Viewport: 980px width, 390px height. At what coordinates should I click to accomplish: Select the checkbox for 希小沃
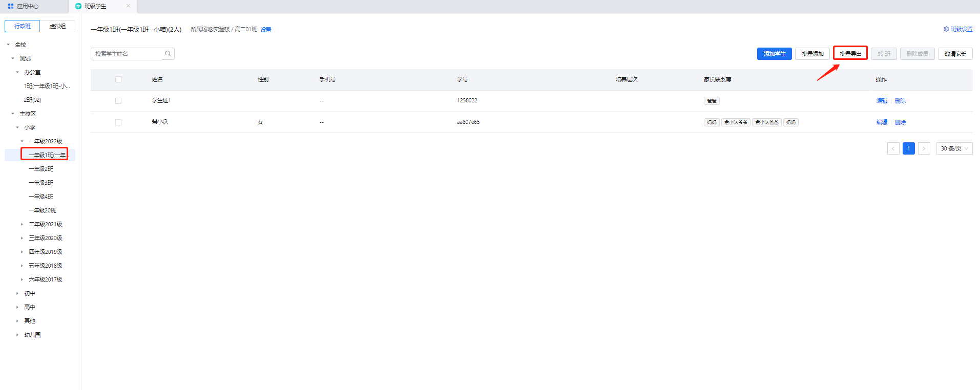pyautogui.click(x=118, y=122)
